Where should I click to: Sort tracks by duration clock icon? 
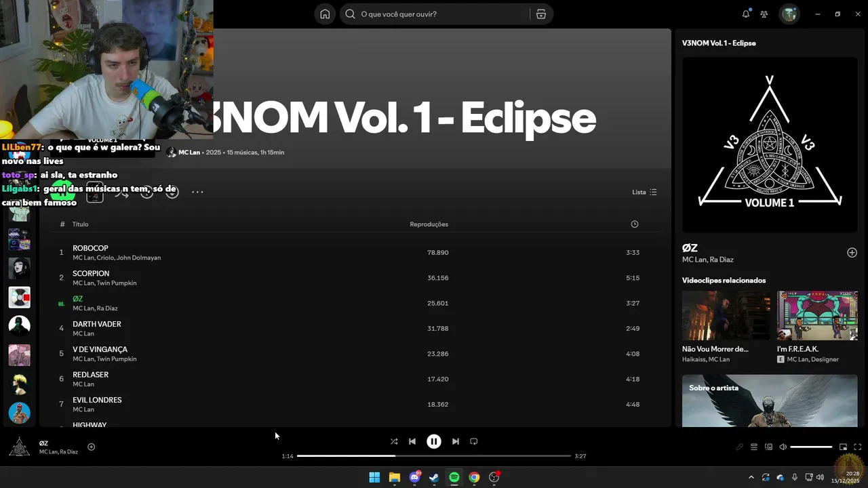[635, 224]
